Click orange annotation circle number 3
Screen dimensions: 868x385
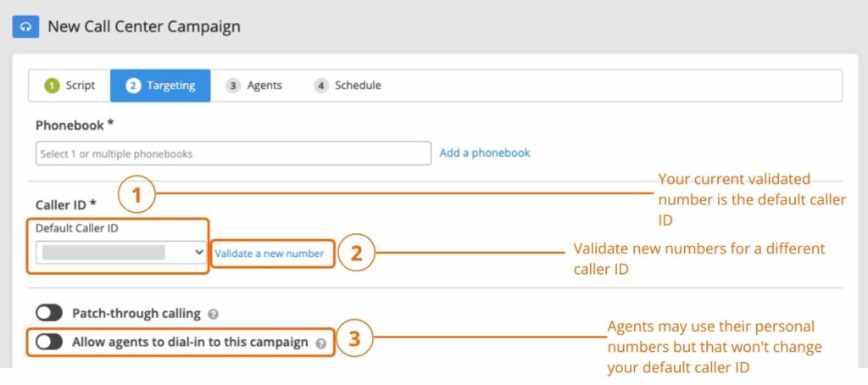pyautogui.click(x=354, y=338)
